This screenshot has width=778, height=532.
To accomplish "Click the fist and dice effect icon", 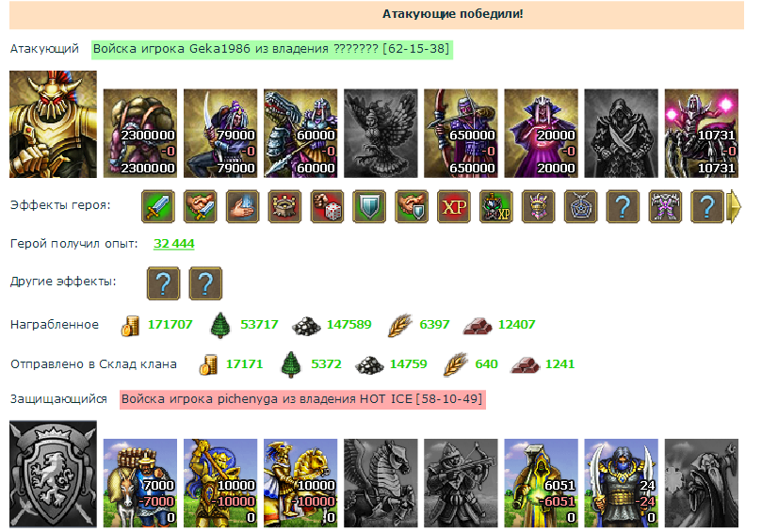I will pyautogui.click(x=327, y=206).
